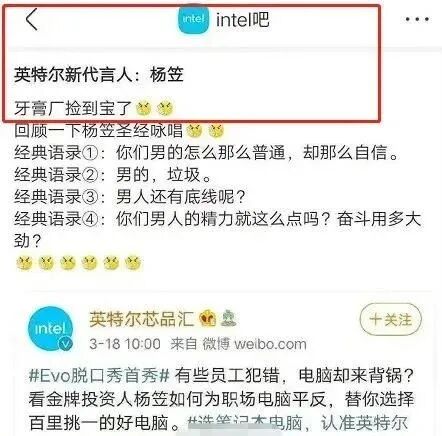Click the last emoji in the six-emoji row
Viewport: 442px width, 436px height.
(x=133, y=263)
